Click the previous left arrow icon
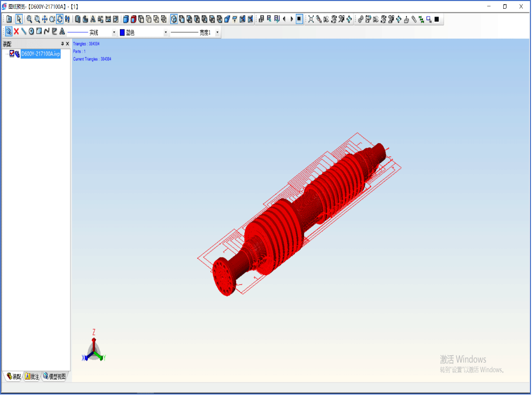 click(284, 20)
